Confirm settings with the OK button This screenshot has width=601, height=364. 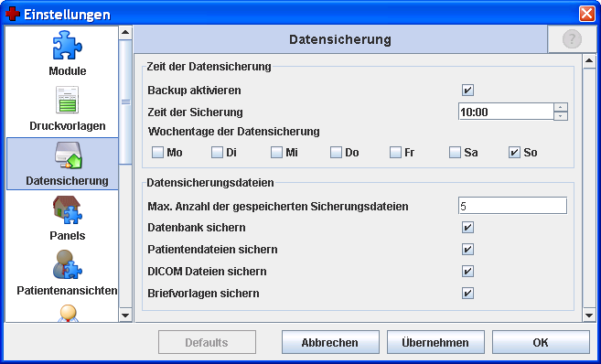(541, 342)
